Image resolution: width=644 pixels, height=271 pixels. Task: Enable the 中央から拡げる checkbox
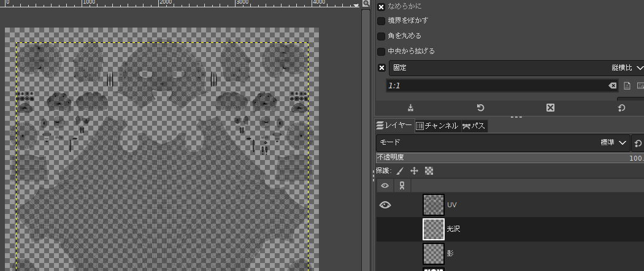[381, 52]
